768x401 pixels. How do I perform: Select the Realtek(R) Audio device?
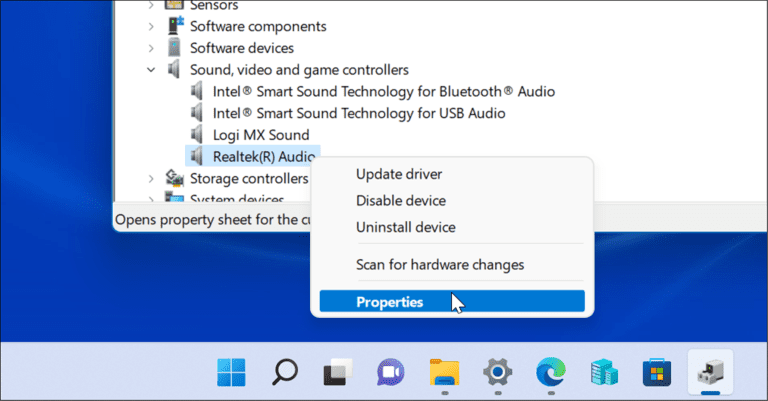pos(264,157)
